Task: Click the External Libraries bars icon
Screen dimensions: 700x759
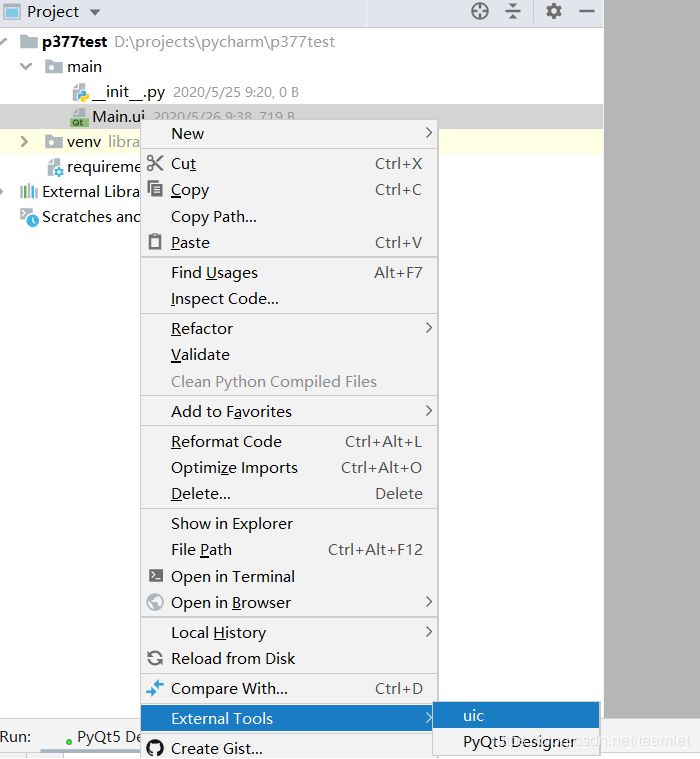Action: [x=29, y=192]
